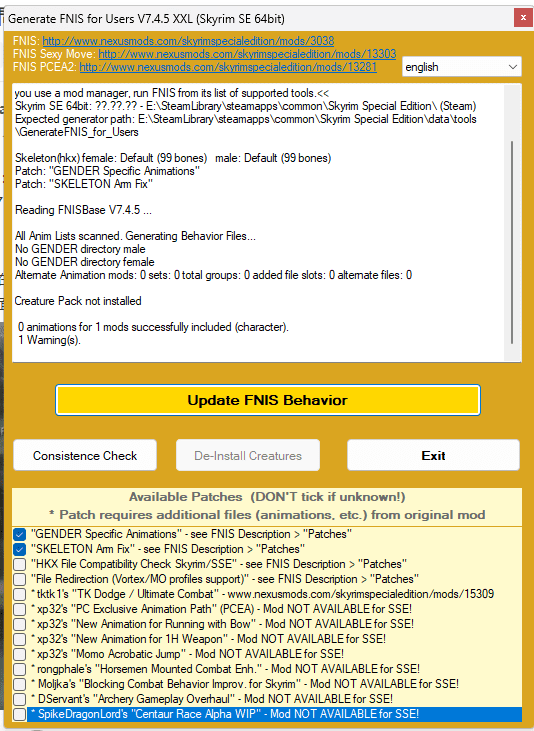This screenshot has height=731, width=534.
Task: Close the Generate FNIS for Users window
Action: (x=523, y=18)
